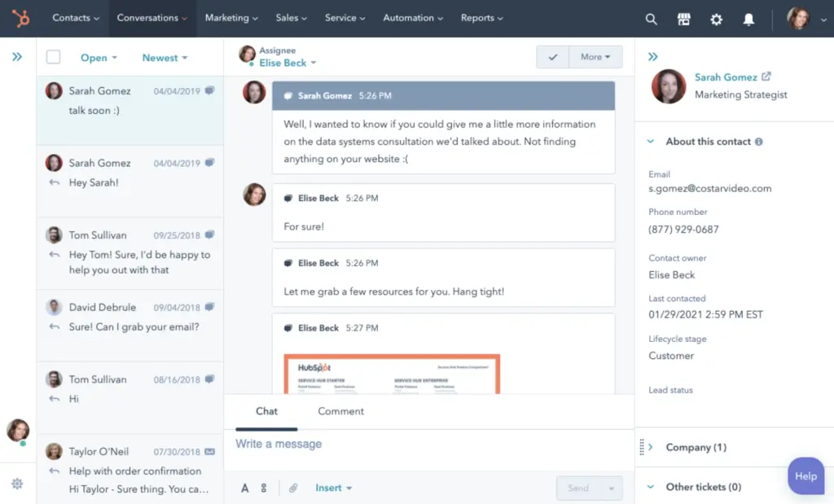The width and height of the screenshot is (834, 504).
Task: Open the Conversations menu
Action: [x=151, y=18]
